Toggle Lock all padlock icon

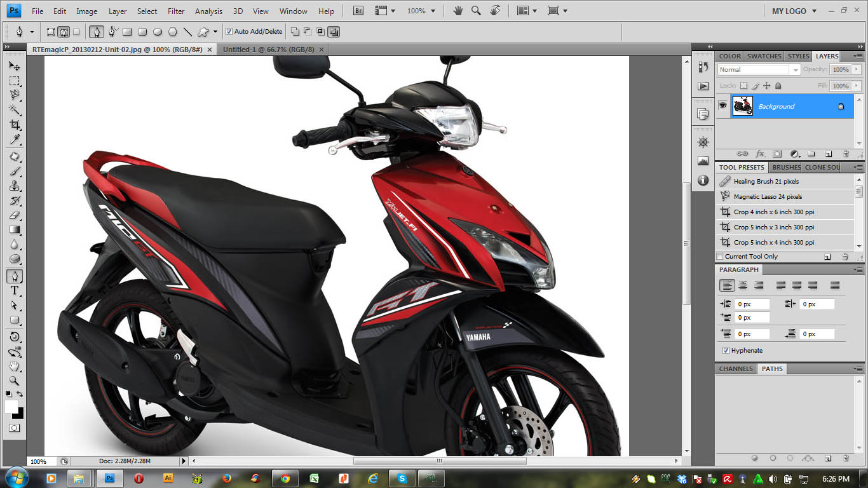pyautogui.click(x=778, y=86)
